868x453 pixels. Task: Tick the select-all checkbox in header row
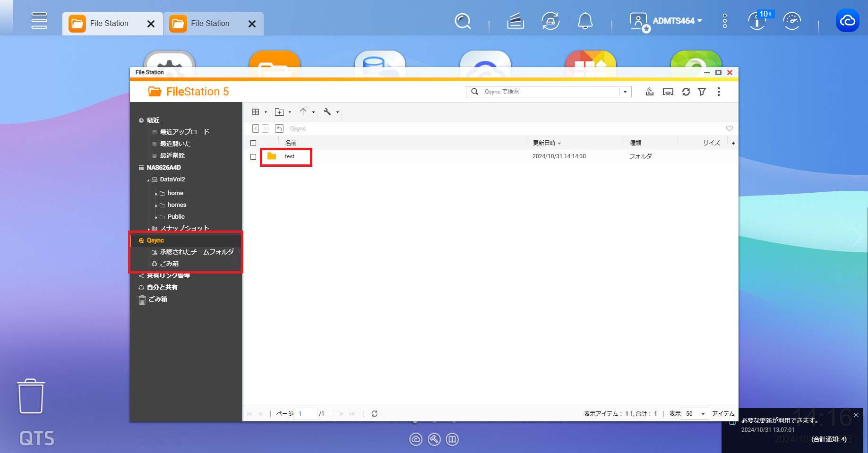[253, 143]
